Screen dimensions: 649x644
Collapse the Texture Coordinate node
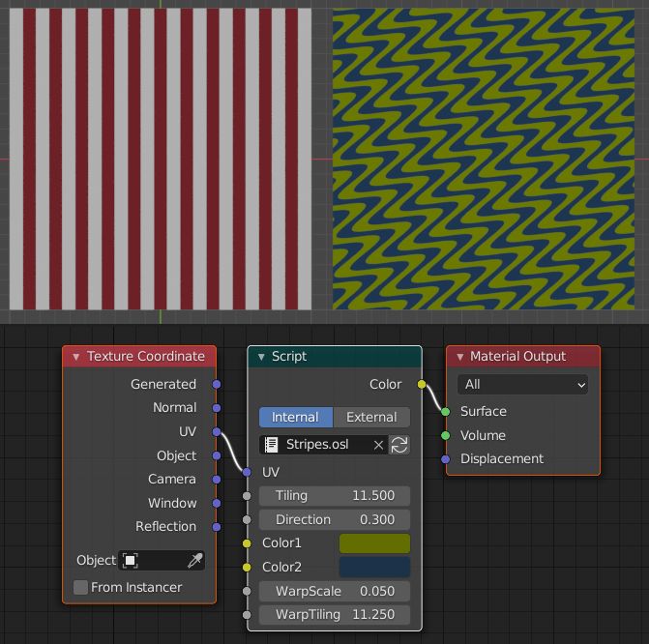(x=75, y=357)
